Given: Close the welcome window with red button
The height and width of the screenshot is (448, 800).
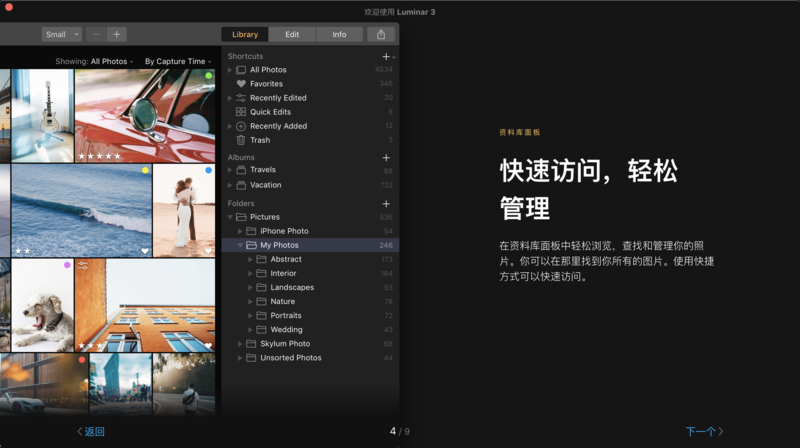Looking at the screenshot, I should (x=9, y=7).
